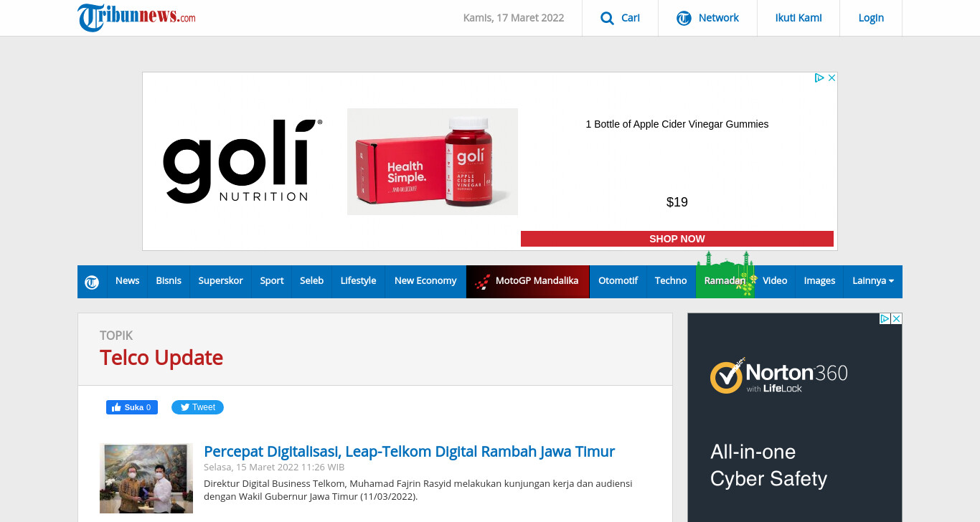Image resolution: width=980 pixels, height=522 pixels.
Task: Click the article summary Direktur Digital Business Telkom
Action: [418, 490]
